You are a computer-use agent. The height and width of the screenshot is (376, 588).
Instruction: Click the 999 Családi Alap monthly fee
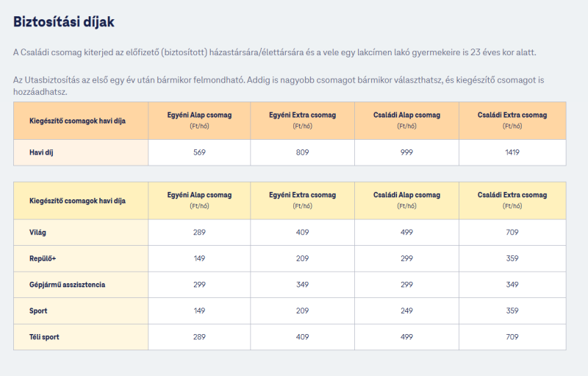406,152
